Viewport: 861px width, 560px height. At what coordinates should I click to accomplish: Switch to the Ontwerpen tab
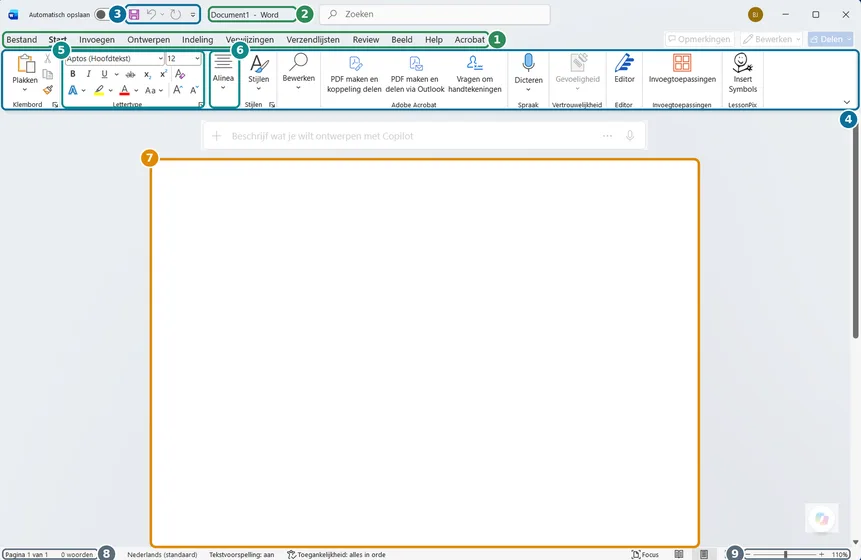(x=148, y=40)
